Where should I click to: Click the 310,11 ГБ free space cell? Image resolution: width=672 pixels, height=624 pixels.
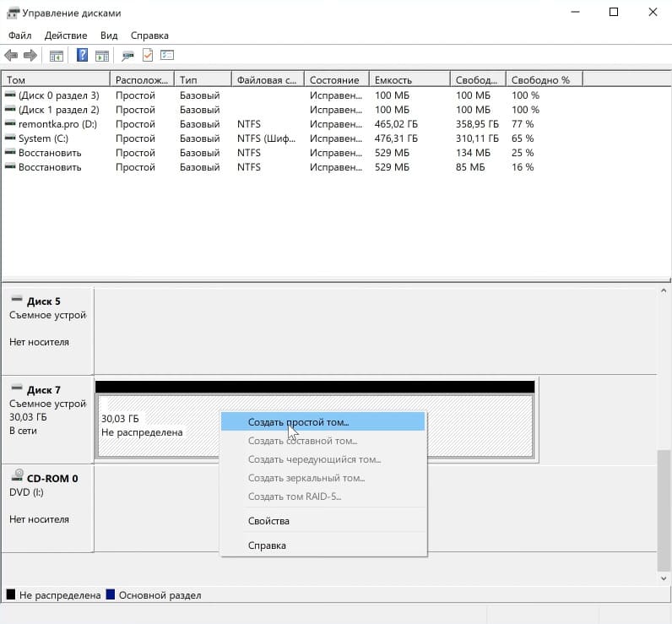click(477, 138)
